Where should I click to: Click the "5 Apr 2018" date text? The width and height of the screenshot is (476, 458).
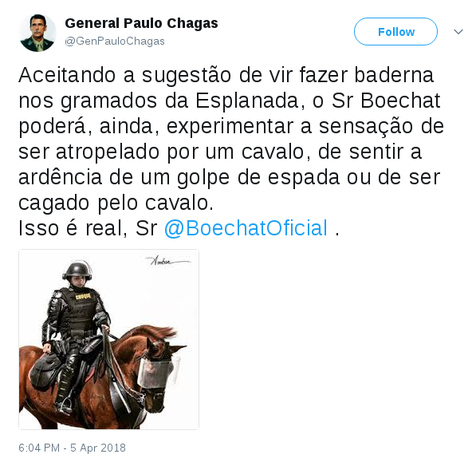(98, 448)
